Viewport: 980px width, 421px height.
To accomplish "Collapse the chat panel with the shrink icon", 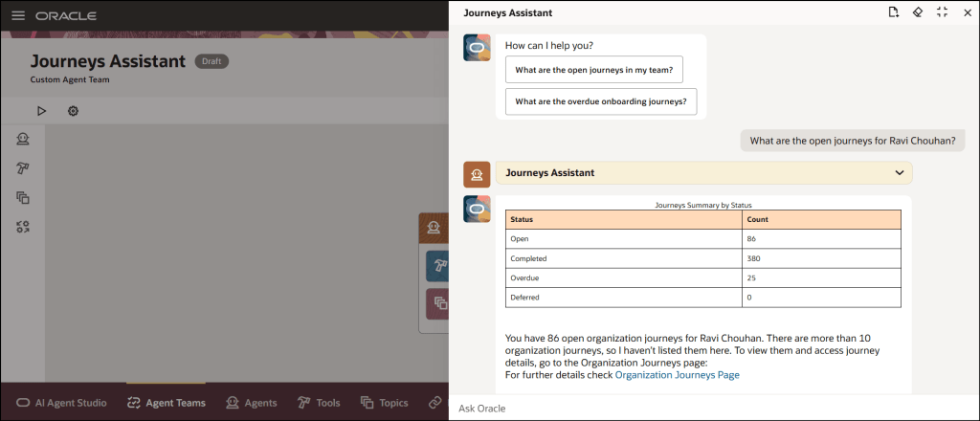I will (942, 12).
